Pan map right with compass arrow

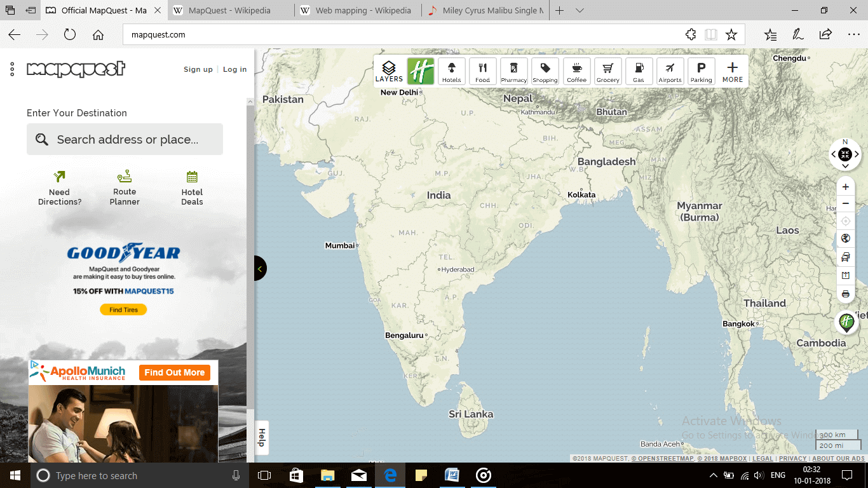click(857, 154)
